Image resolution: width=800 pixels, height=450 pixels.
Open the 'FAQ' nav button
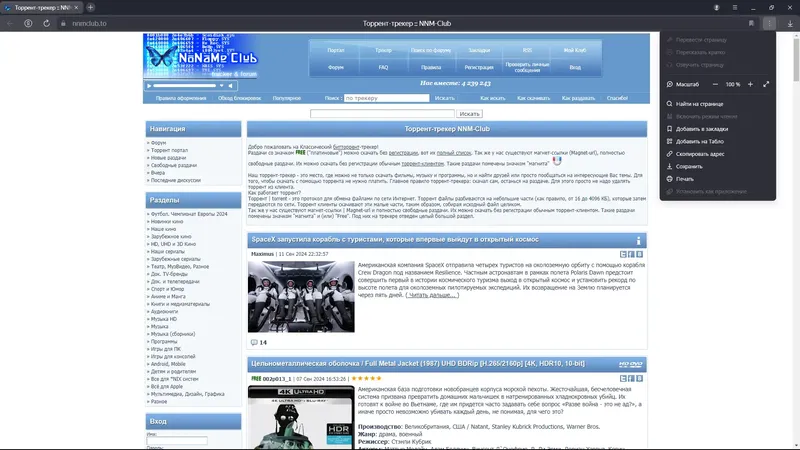pyautogui.click(x=383, y=67)
